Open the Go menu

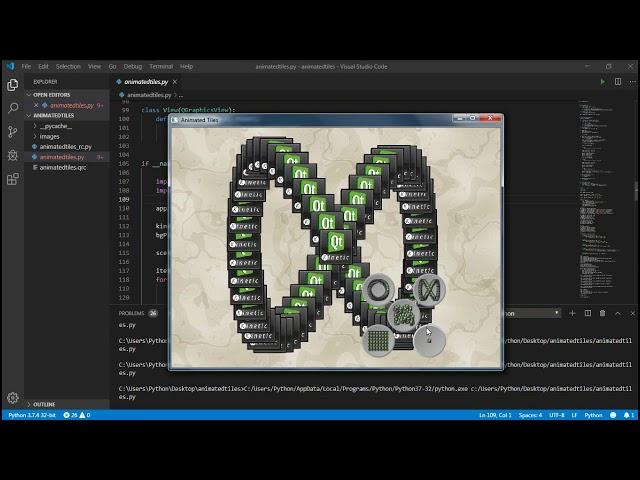tap(112, 67)
